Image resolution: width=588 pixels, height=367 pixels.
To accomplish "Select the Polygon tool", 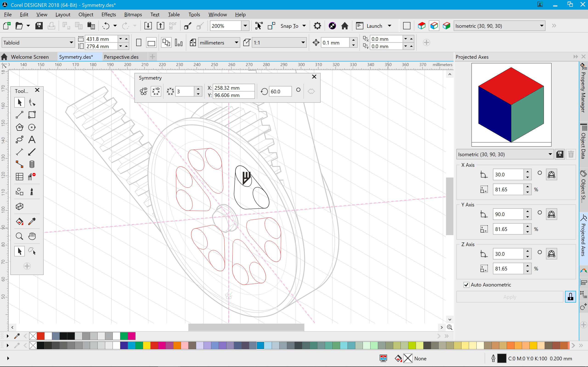I will 19,127.
